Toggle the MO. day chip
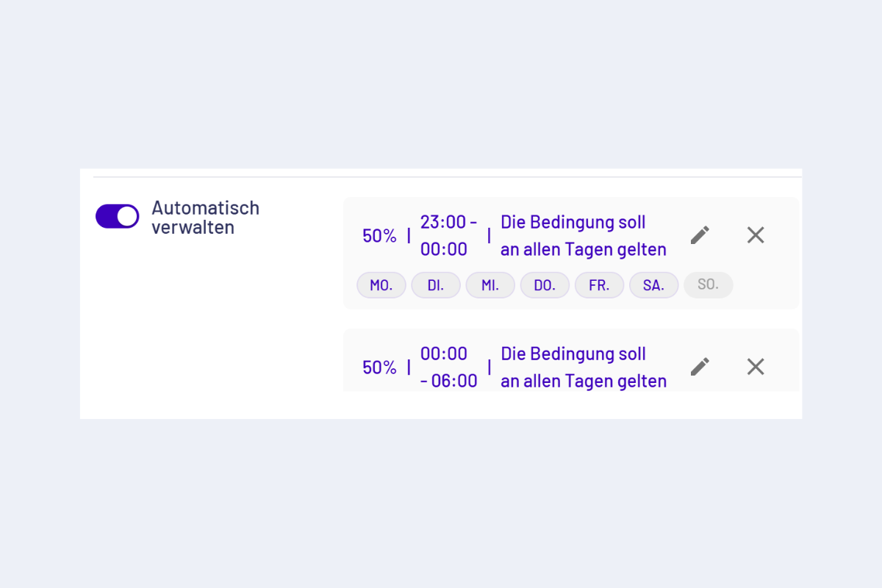 (x=381, y=285)
